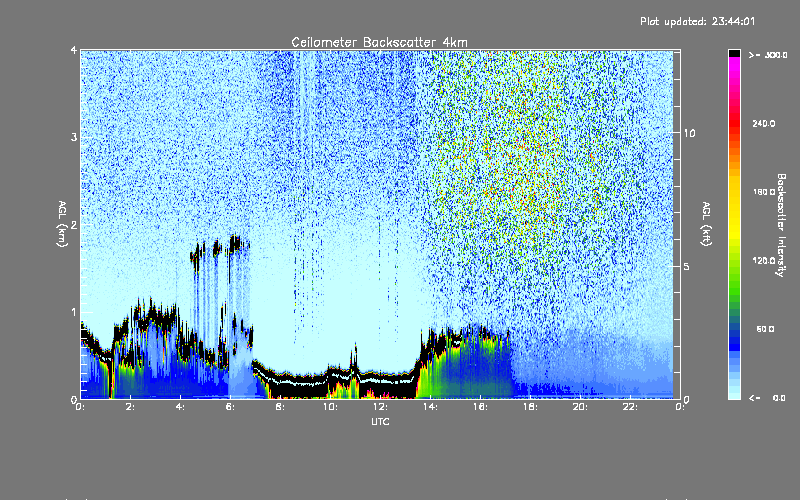Click the '2' km tick label on left axis
Viewport: 800px width, 500px height.
73,225
